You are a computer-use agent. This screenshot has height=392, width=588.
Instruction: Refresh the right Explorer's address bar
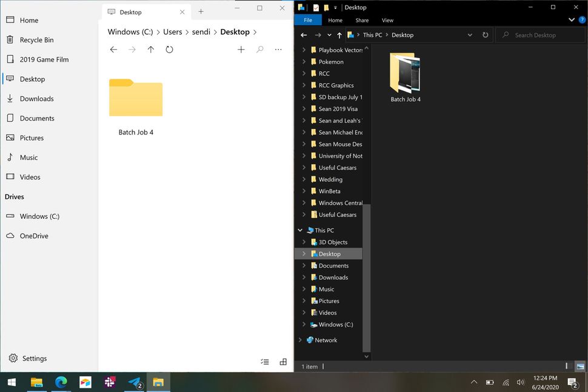pos(485,35)
